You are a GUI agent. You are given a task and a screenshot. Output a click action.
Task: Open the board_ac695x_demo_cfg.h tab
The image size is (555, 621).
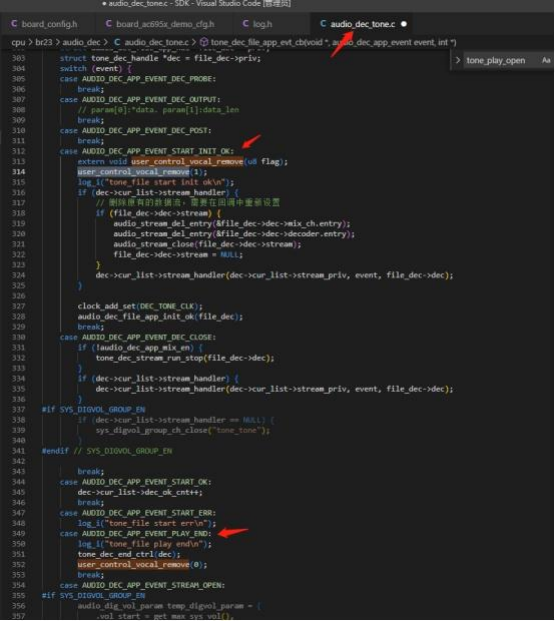[x=162, y=24]
